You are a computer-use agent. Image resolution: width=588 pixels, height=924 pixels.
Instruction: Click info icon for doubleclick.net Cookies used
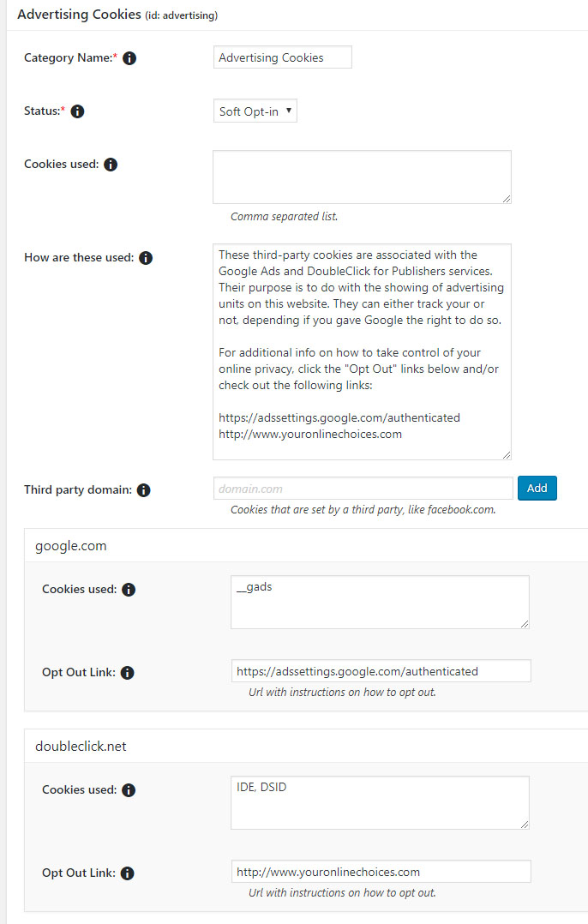tap(129, 790)
